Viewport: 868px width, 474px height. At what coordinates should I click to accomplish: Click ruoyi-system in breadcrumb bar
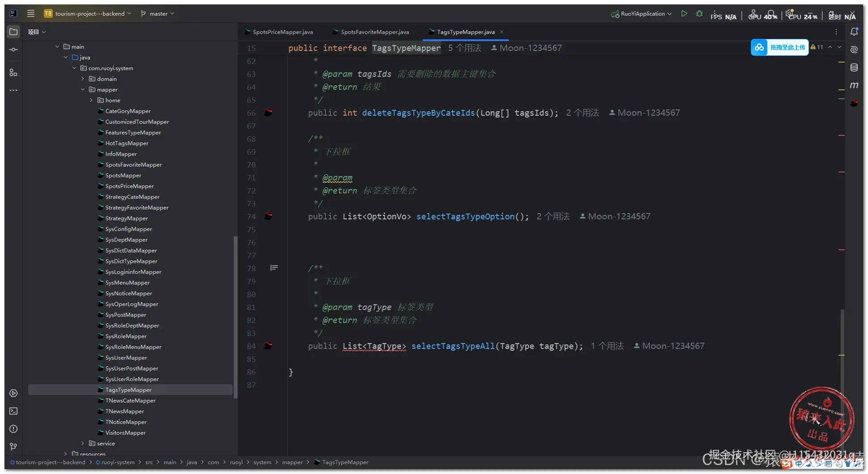coord(118,462)
